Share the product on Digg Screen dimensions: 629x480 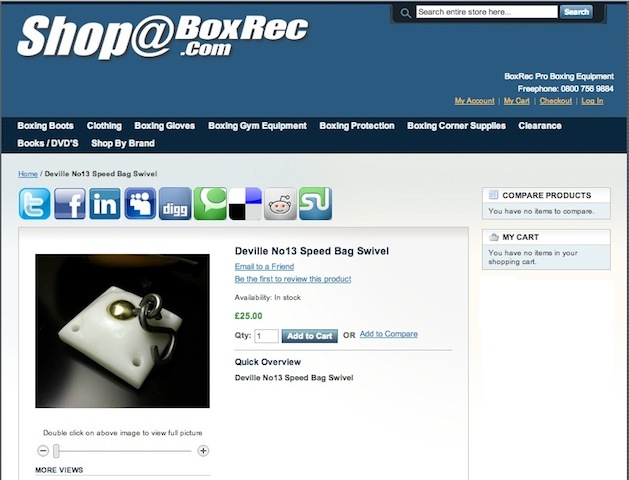(175, 204)
